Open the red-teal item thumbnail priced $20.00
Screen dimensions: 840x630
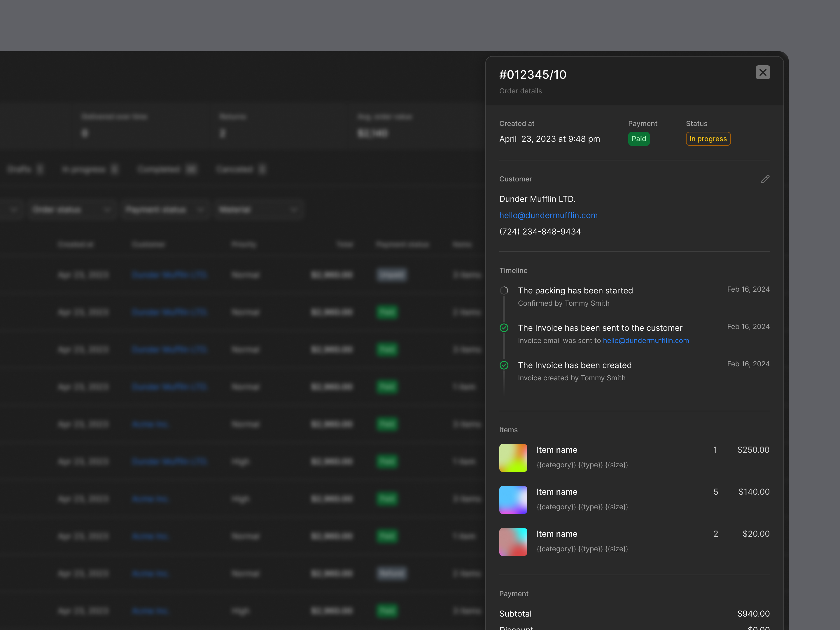pyautogui.click(x=513, y=542)
